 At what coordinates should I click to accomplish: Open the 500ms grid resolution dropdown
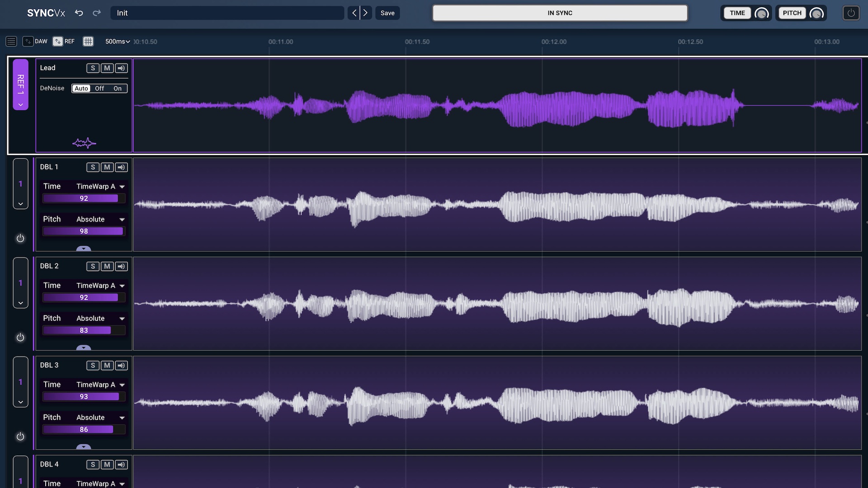click(117, 41)
